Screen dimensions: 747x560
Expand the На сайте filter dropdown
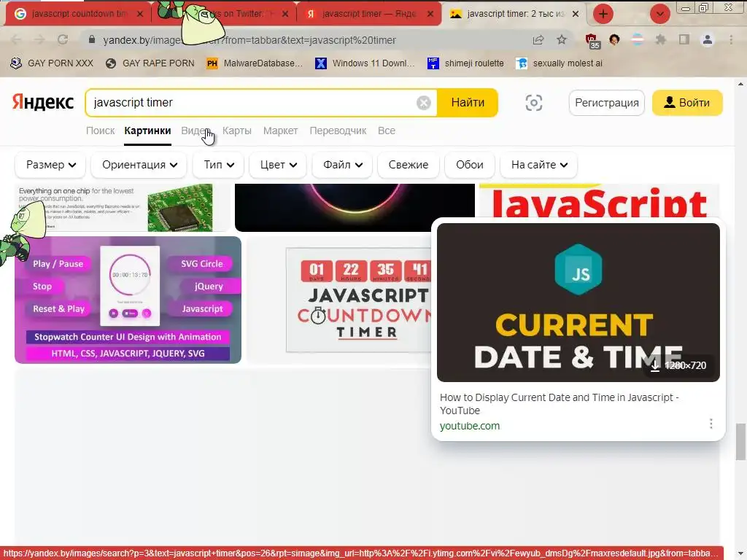[539, 165]
